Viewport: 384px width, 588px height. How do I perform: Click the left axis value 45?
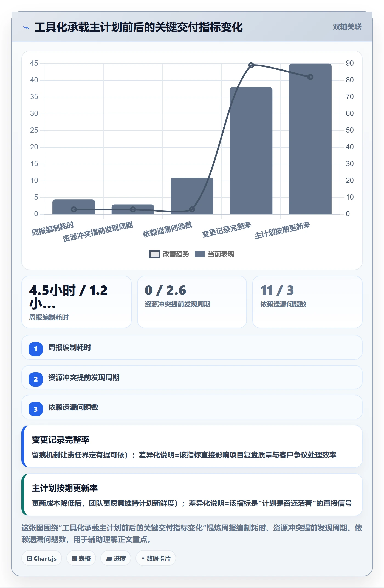(34, 63)
